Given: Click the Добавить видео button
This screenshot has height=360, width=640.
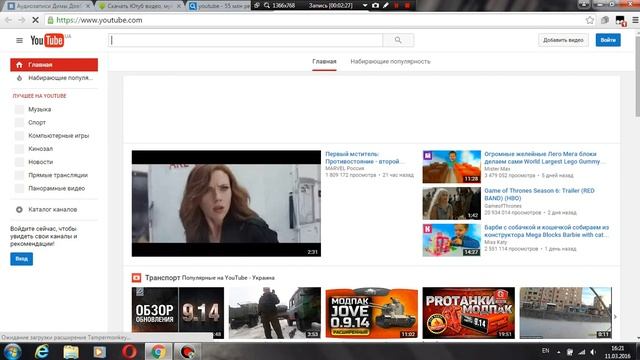Looking at the screenshot, I should point(563,40).
